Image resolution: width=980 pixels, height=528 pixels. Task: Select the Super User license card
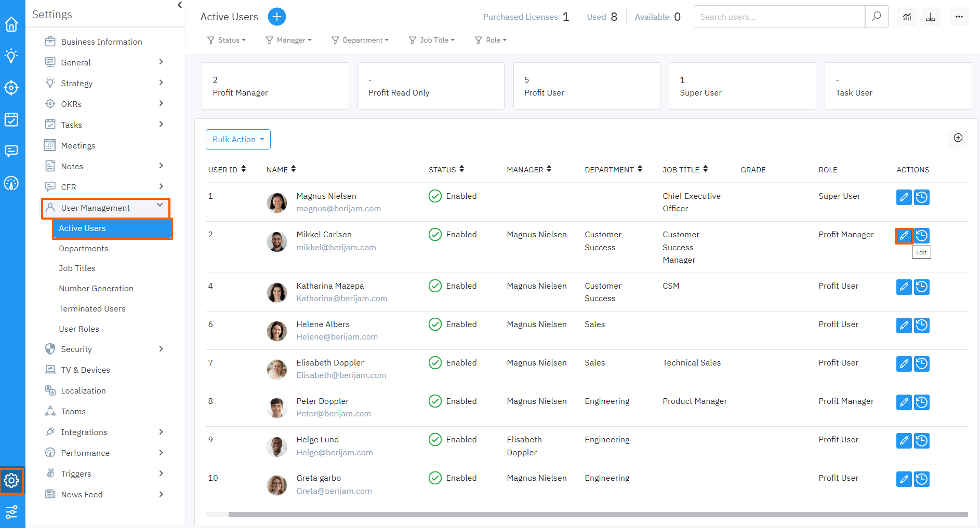[742, 86]
